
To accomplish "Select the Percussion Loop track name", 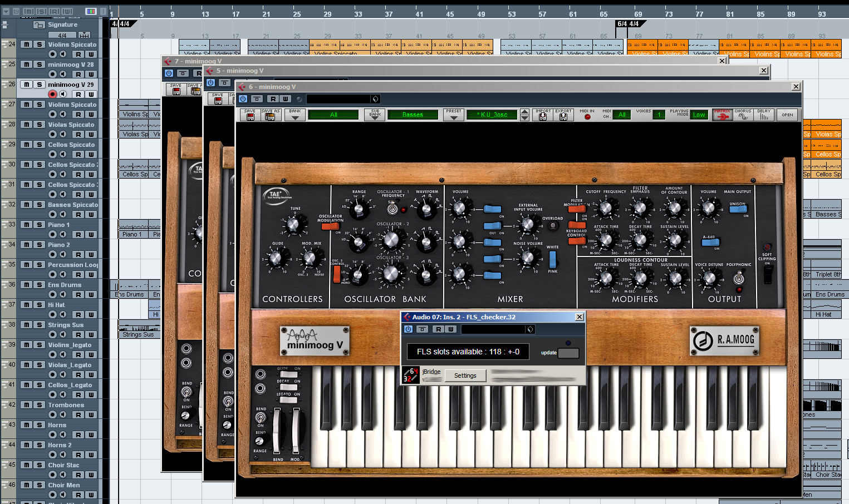I will pos(73,265).
